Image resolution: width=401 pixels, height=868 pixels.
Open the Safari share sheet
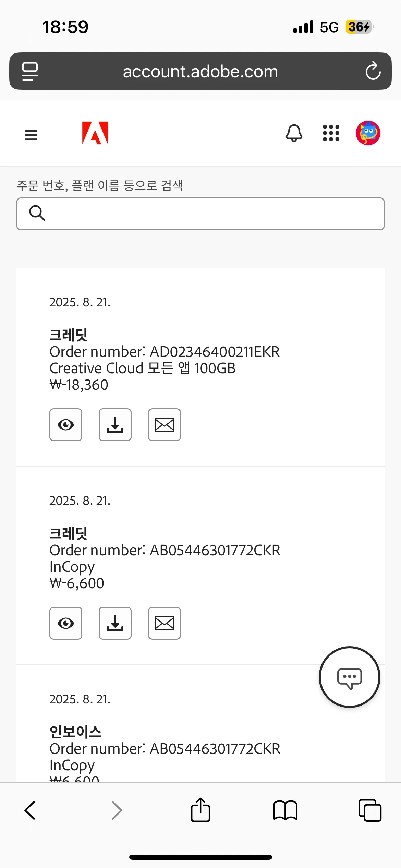[x=200, y=810]
